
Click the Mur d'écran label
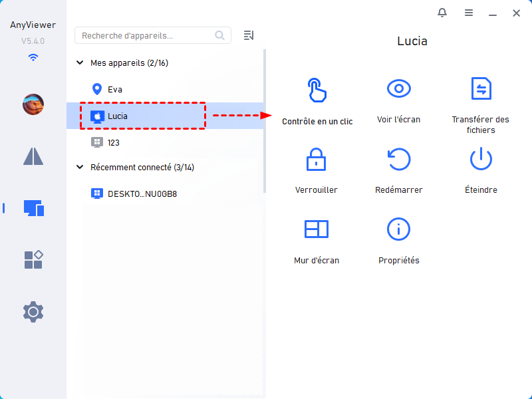317,261
